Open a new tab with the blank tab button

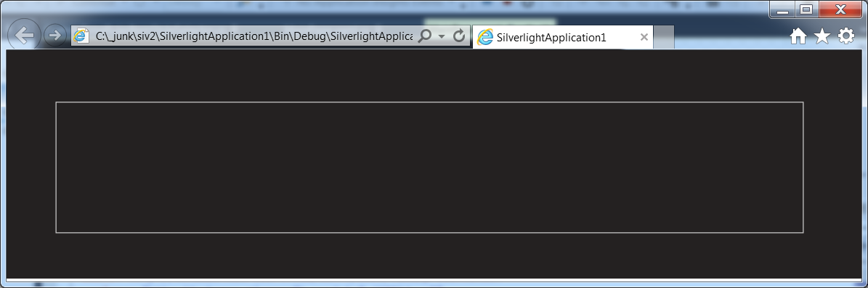(664, 37)
